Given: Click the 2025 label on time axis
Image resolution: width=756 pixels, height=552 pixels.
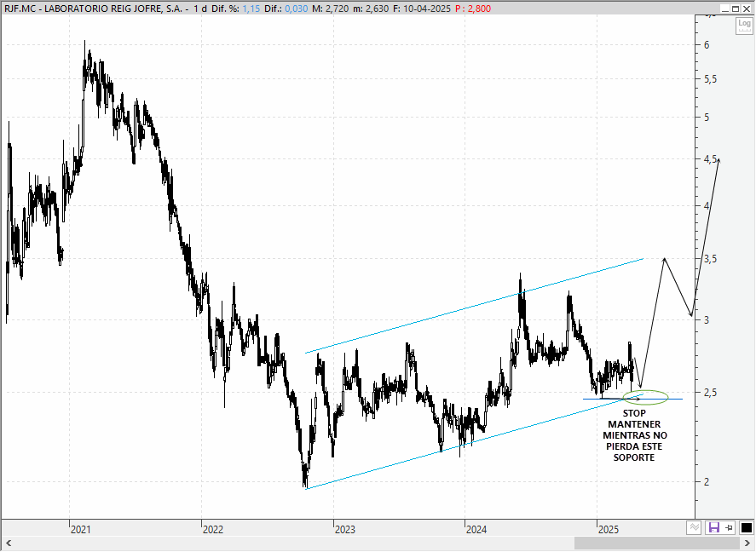Looking at the screenshot, I should pyautogui.click(x=609, y=530).
